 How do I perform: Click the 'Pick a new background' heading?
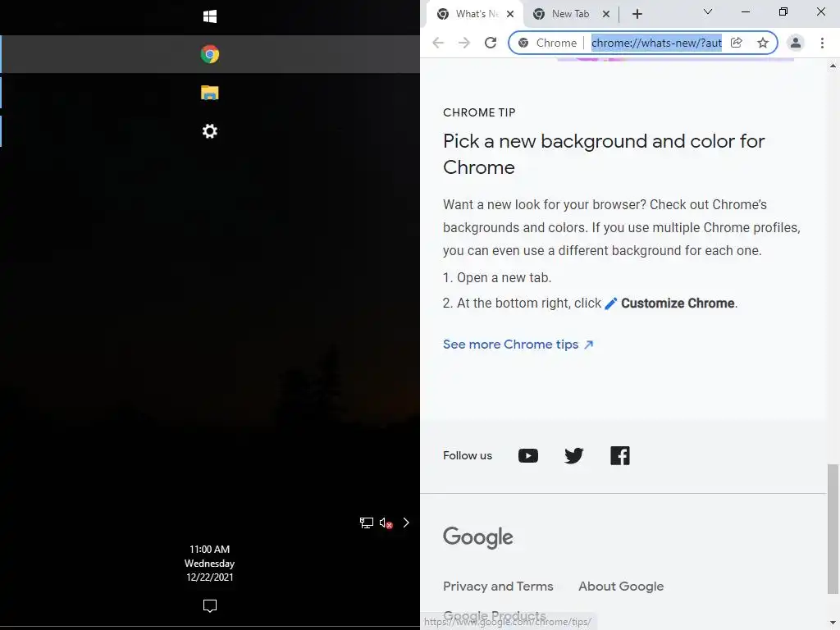604,154
